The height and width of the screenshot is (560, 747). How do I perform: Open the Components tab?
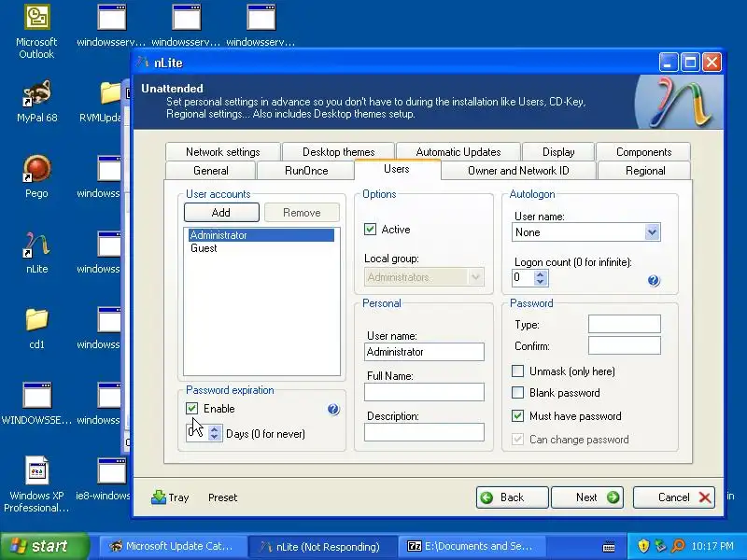[643, 152]
